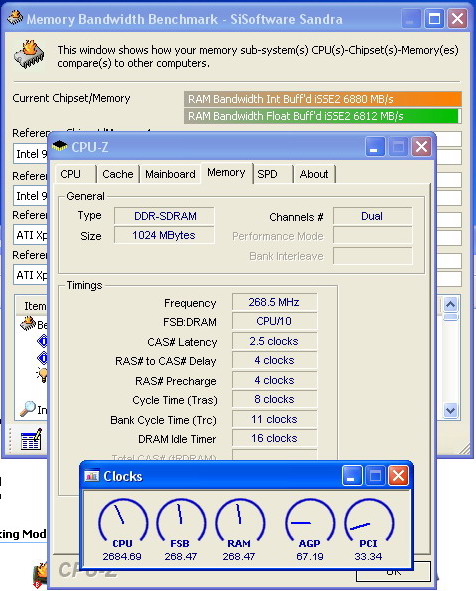Screen dimensions: 476x591
Task: Close the Sandra benchmark window
Action: [x=458, y=19]
